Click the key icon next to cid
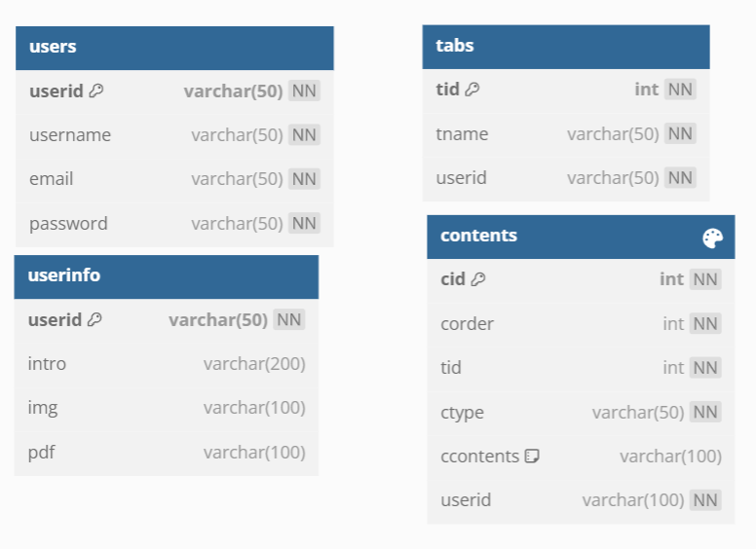The height and width of the screenshot is (549, 756). (x=478, y=278)
